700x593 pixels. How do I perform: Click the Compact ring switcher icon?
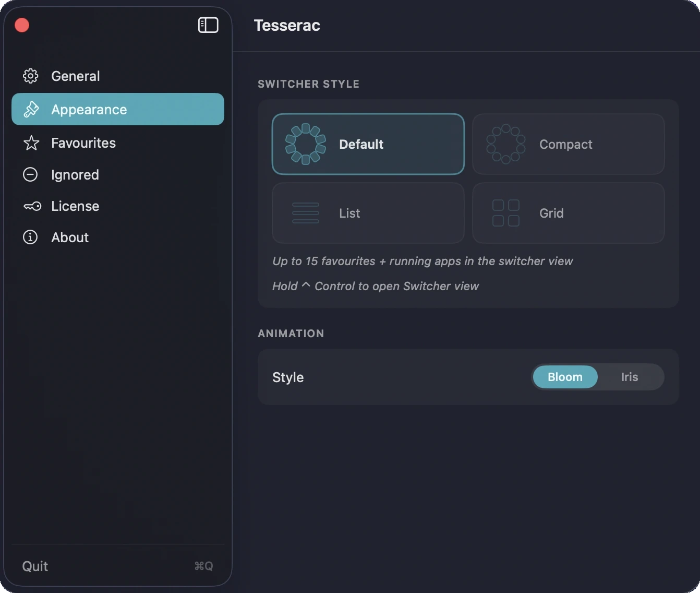click(x=506, y=144)
